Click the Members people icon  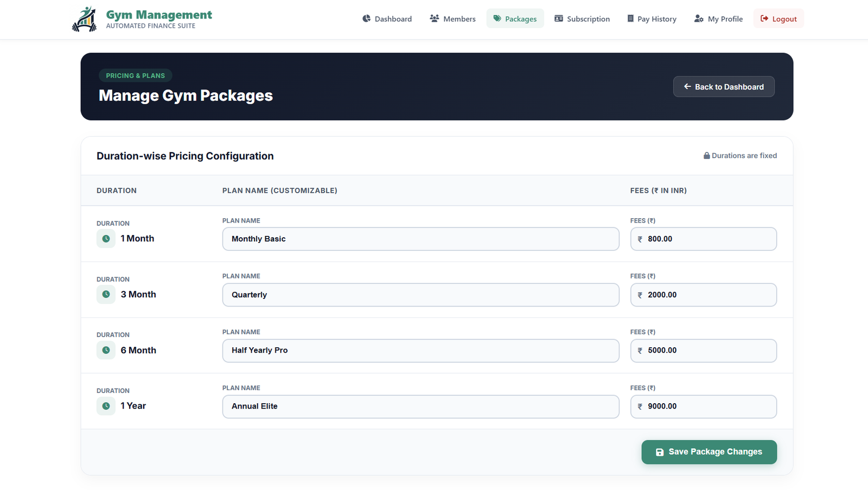coord(435,18)
